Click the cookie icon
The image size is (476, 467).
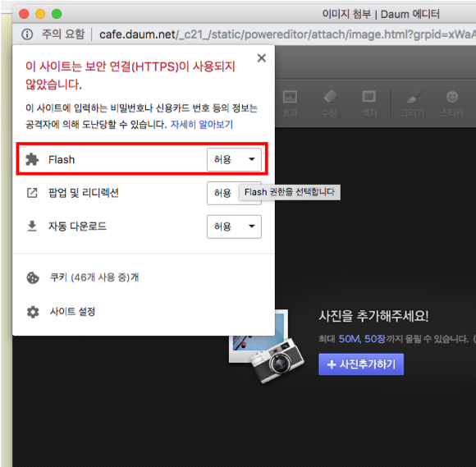pyautogui.click(x=33, y=277)
